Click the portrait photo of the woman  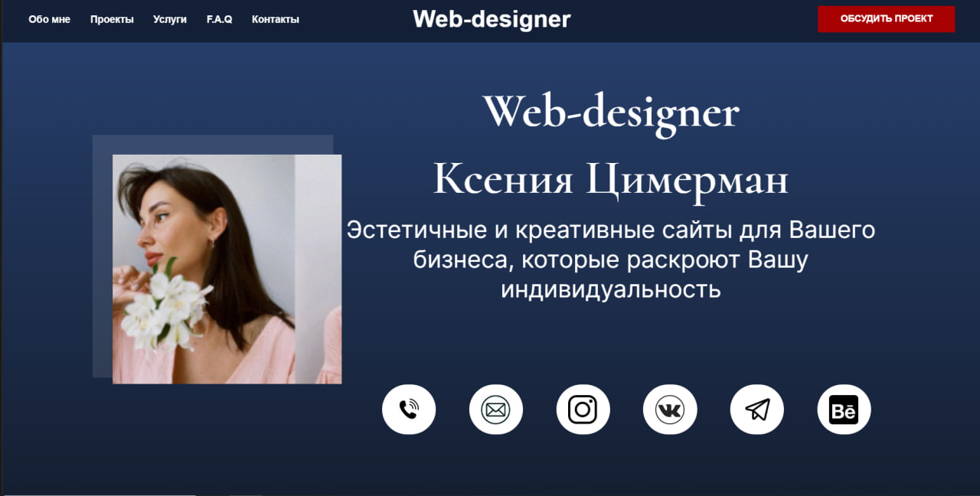click(227, 269)
